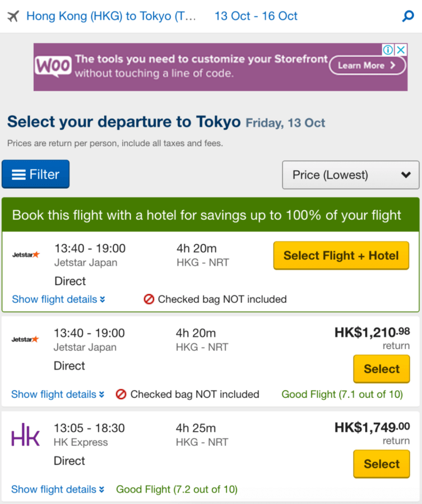Select the HK$1,210.98 Jetstar Japan flight

[382, 369]
